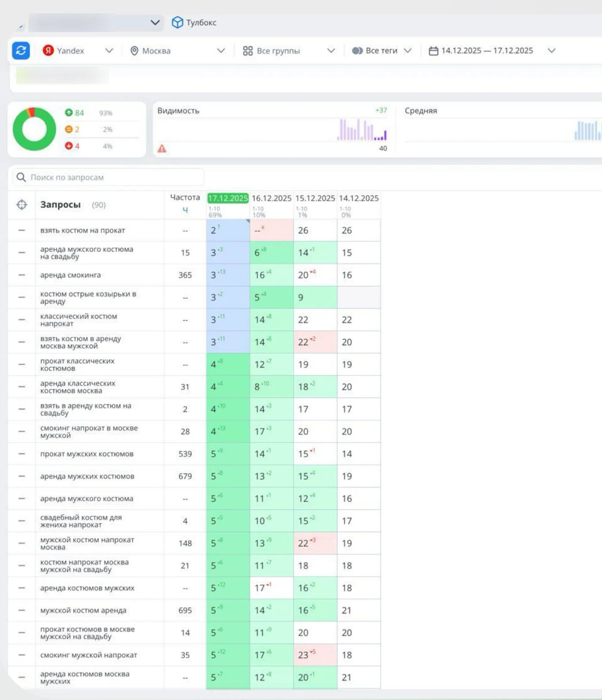The height and width of the screenshot is (700, 602).
Task: Select the 14.12.2025 date column header
Action: click(x=359, y=198)
